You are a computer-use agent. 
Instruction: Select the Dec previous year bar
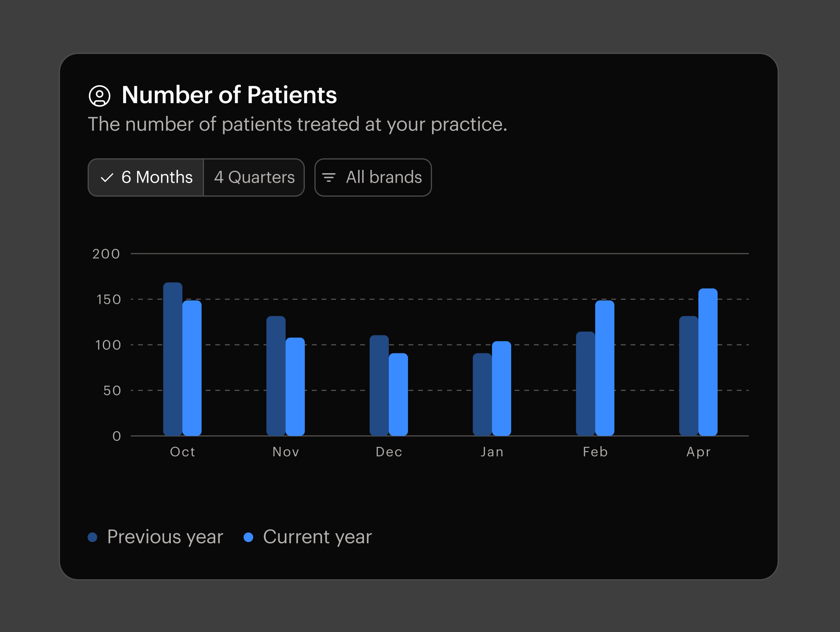pos(379,385)
